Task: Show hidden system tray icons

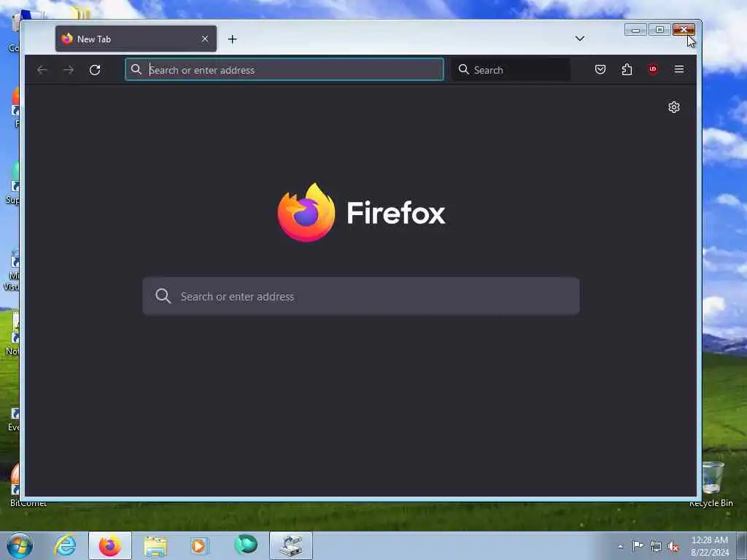Action: coord(620,547)
